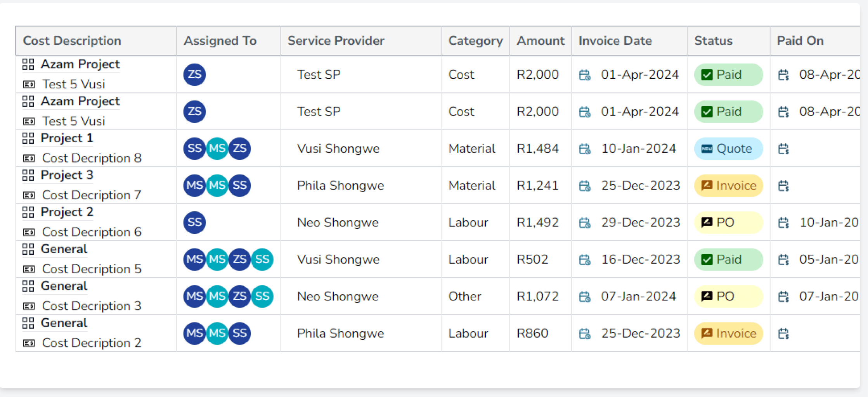Click the money icon beside Cost Decription 7
868x397 pixels.
coord(29,195)
